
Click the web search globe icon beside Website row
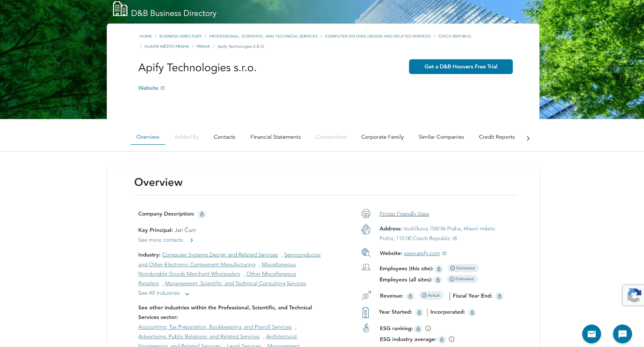click(x=366, y=253)
